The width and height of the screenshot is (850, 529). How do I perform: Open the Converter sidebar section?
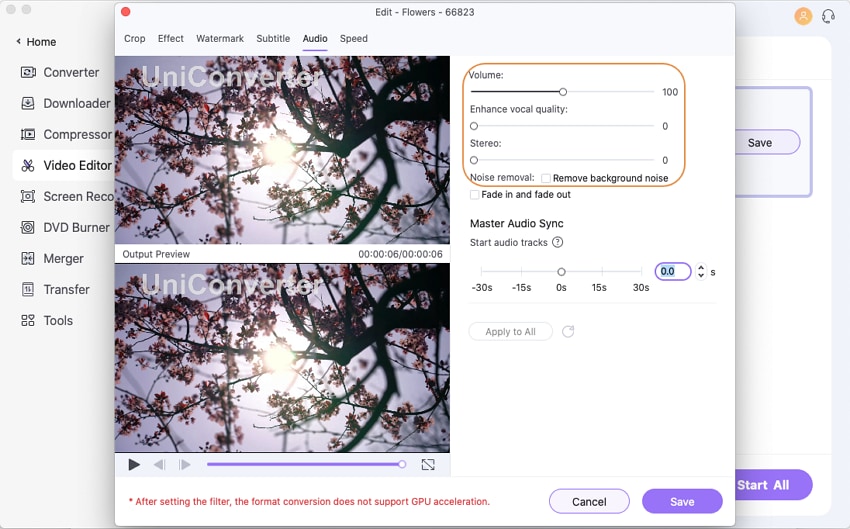[60, 72]
